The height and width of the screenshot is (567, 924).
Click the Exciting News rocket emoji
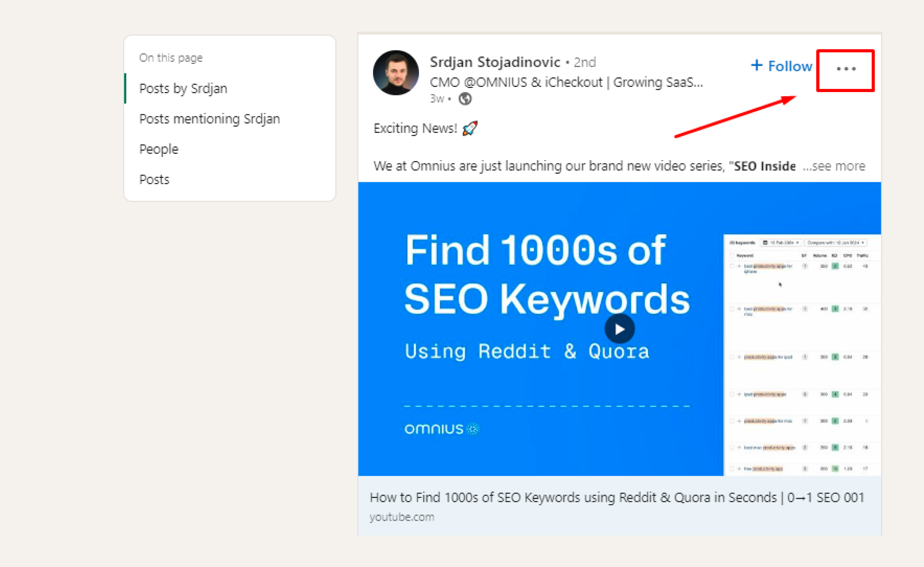click(470, 128)
